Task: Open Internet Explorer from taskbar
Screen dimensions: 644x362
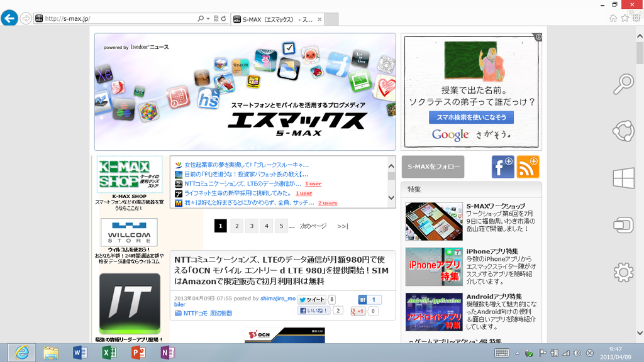Action: (x=22, y=353)
